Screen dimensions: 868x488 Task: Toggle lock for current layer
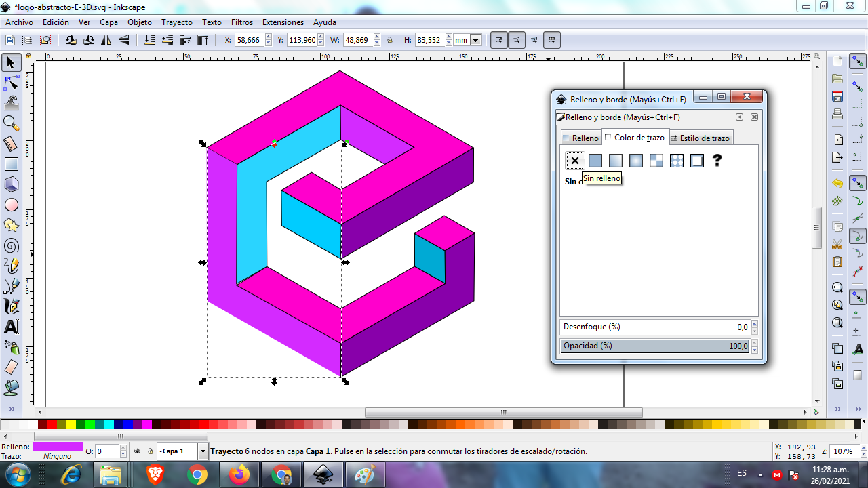point(151,451)
